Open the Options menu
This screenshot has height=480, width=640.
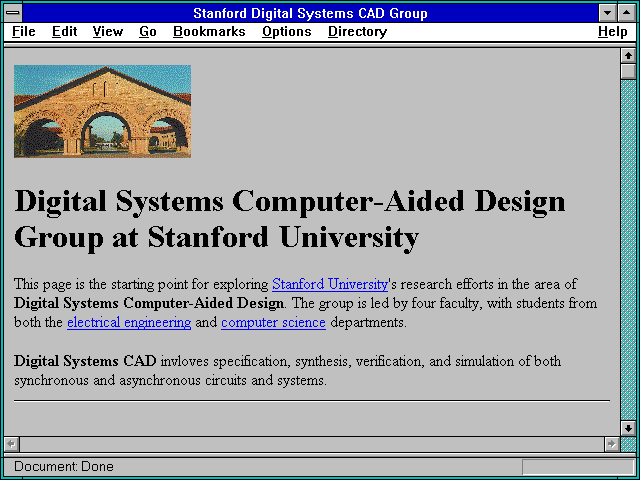click(287, 32)
